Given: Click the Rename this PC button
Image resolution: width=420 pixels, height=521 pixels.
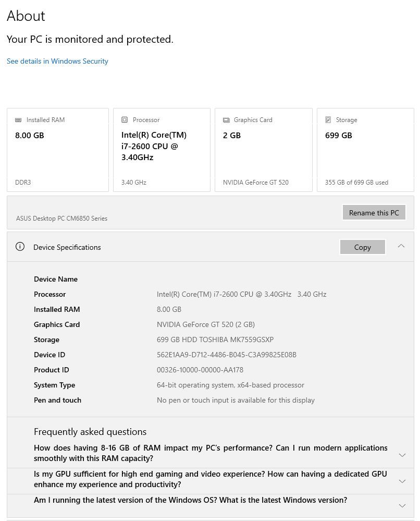Looking at the screenshot, I should pos(374,213).
